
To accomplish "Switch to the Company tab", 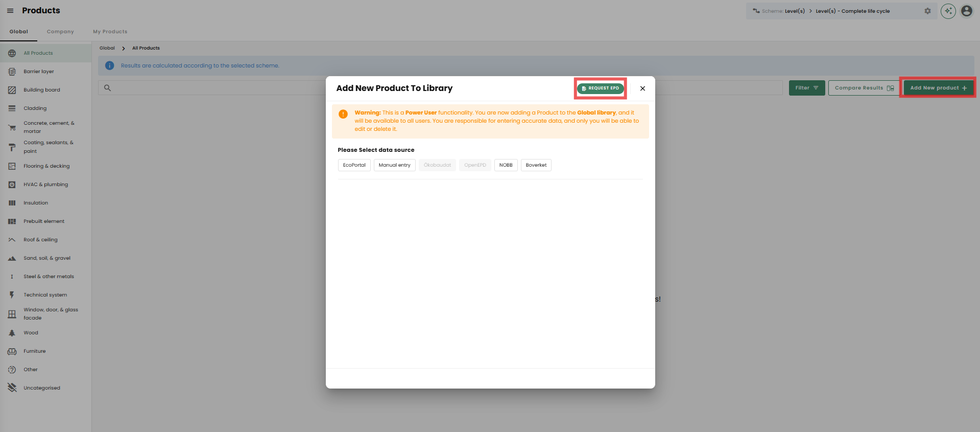I will [x=60, y=32].
